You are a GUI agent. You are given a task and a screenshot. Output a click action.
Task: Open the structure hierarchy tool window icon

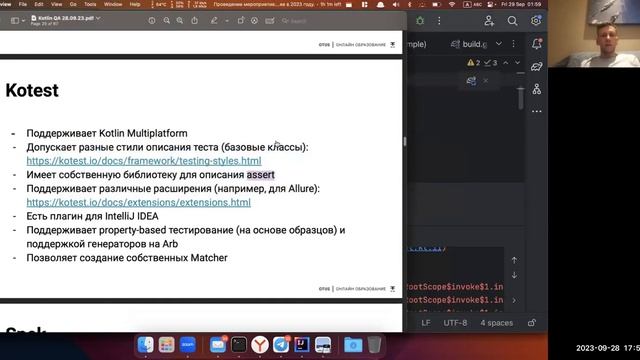pyautogui.click(x=537, y=89)
